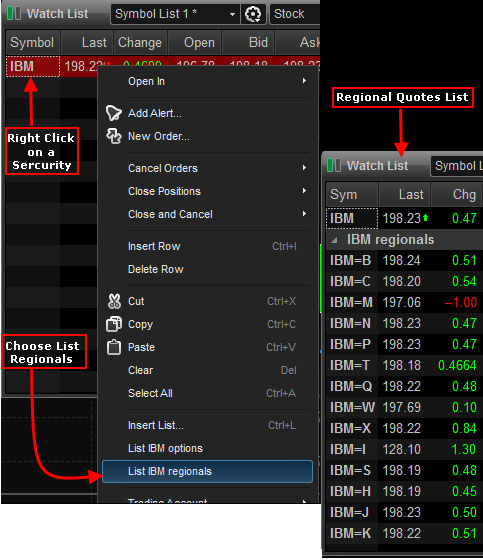Select the IBM=P row
The image size is (483, 560).
tap(404, 345)
